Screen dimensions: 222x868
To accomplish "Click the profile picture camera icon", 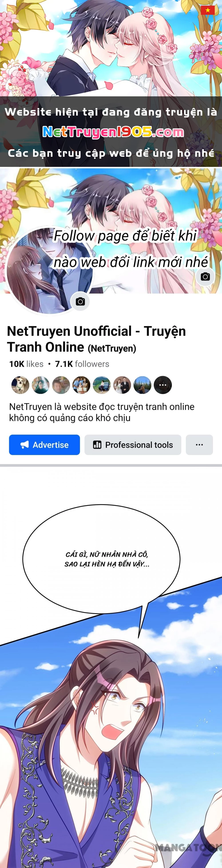I will click(x=80, y=302).
